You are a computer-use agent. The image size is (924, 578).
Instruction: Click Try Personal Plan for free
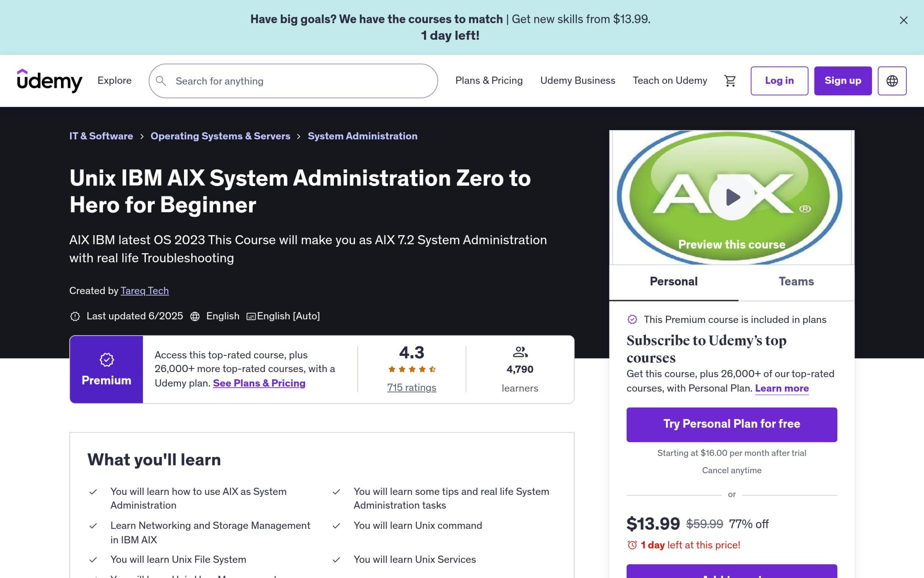point(731,424)
